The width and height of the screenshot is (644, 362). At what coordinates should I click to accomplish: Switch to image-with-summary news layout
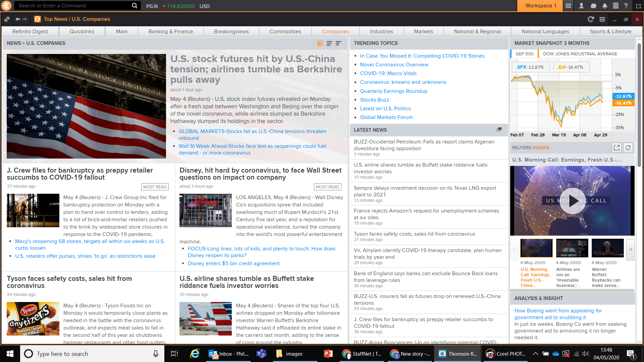pyautogui.click(x=320, y=43)
